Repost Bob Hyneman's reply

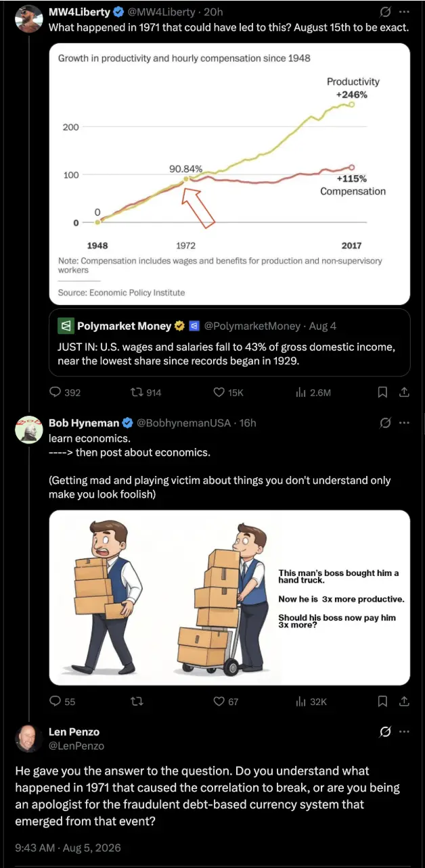[x=137, y=701]
